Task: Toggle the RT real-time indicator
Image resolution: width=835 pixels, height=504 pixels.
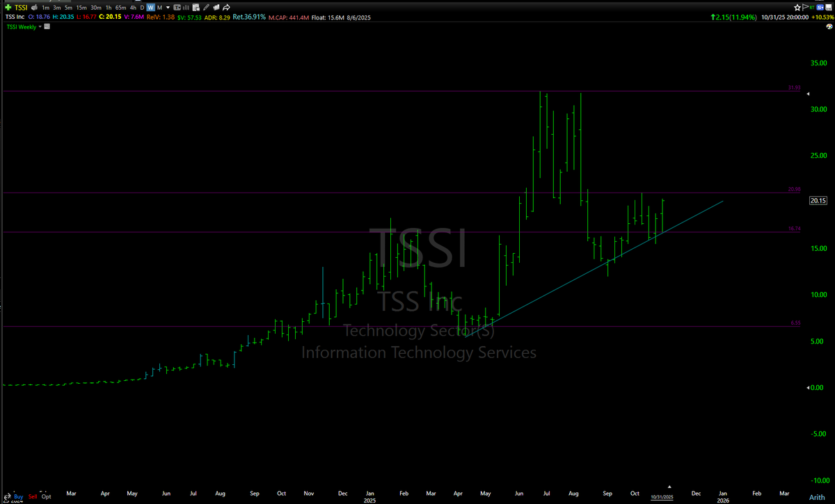Action: click(812, 8)
